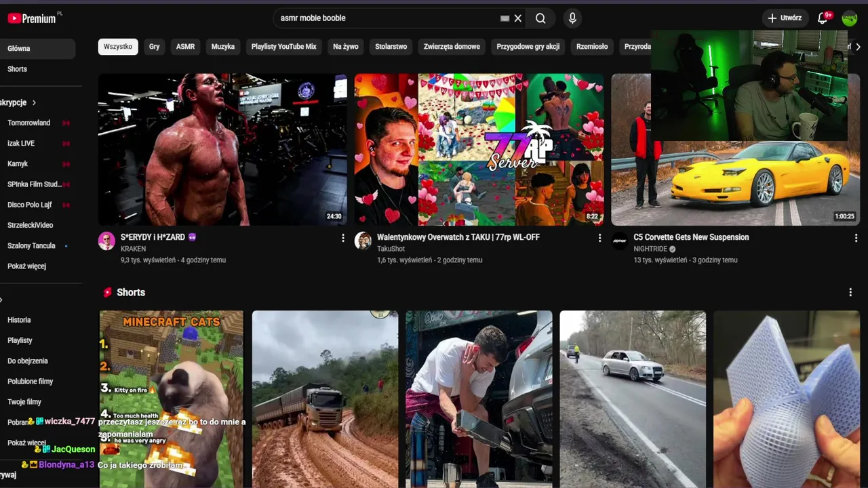
Task: Click the Utwórz create button
Action: click(x=785, y=18)
